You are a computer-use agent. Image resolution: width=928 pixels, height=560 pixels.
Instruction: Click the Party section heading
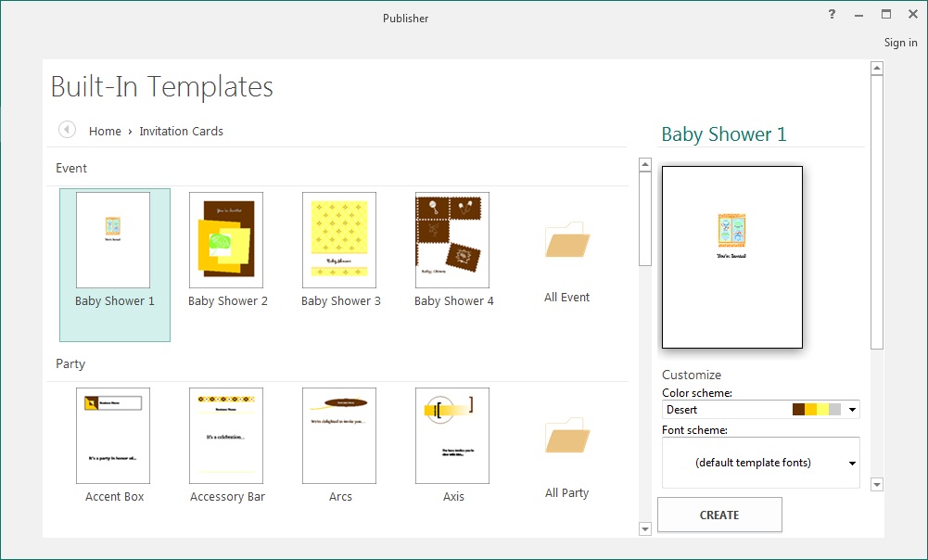click(70, 364)
